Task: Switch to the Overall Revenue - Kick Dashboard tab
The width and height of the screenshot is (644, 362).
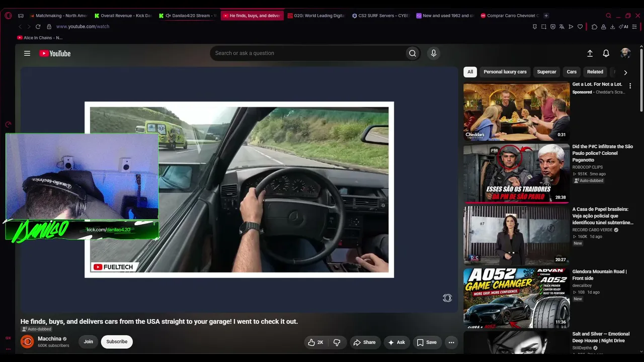Action: click(124, 16)
